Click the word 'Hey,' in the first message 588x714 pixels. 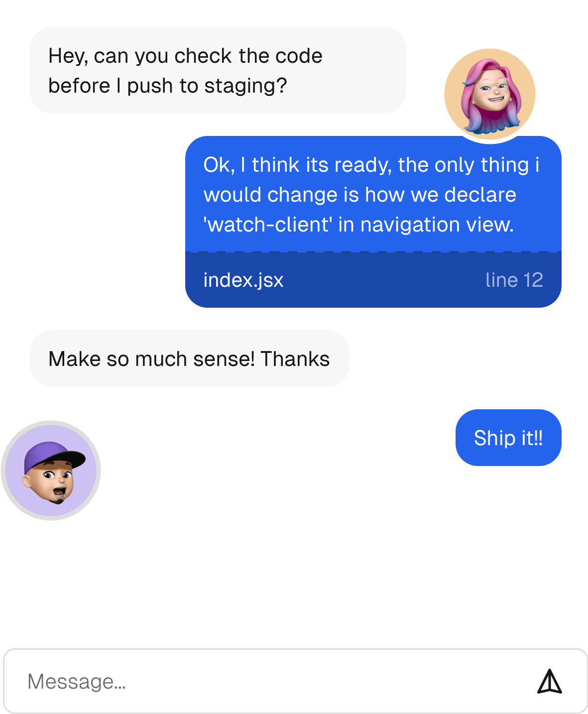tap(68, 56)
